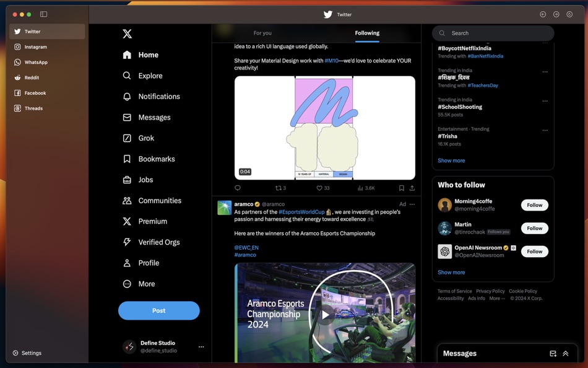Follow Morning4coffe
The width and height of the screenshot is (588, 368).
click(535, 206)
